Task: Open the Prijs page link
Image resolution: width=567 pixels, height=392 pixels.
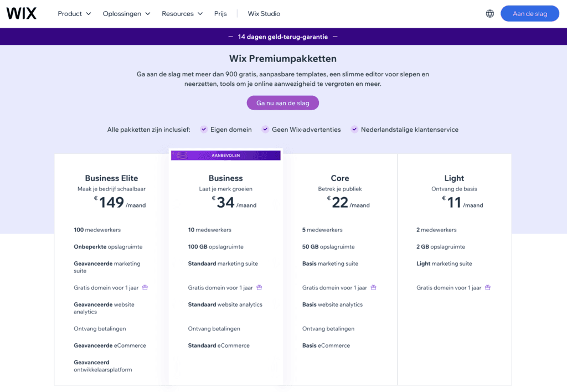Action: pos(220,14)
